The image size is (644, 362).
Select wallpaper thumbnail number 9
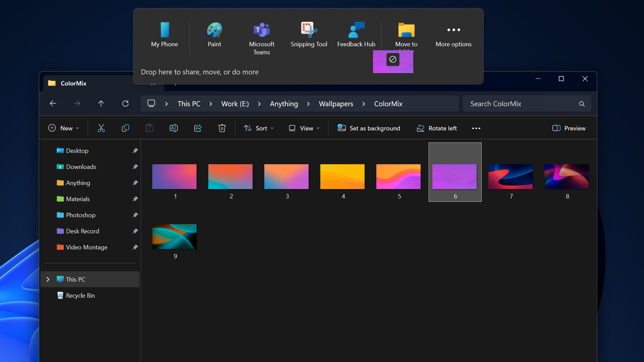point(174,237)
